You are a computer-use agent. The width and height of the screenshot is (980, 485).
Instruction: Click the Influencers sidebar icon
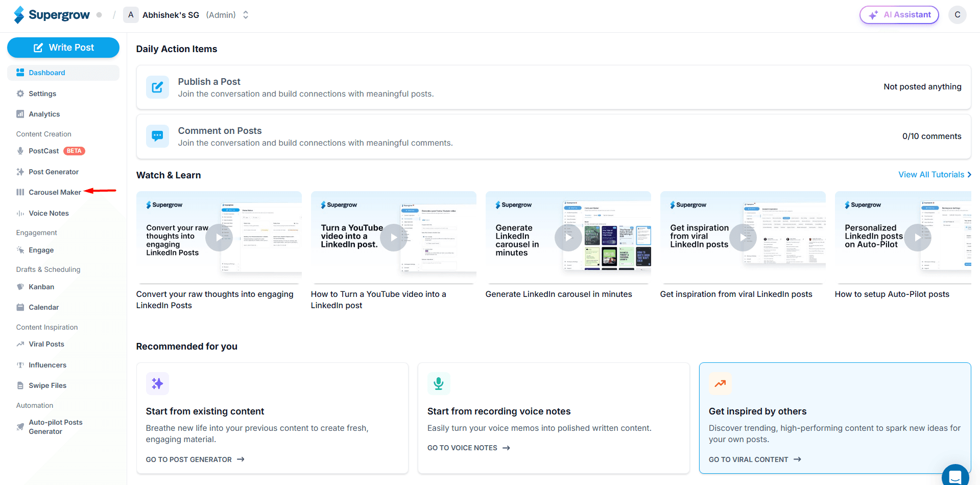pyautogui.click(x=20, y=365)
